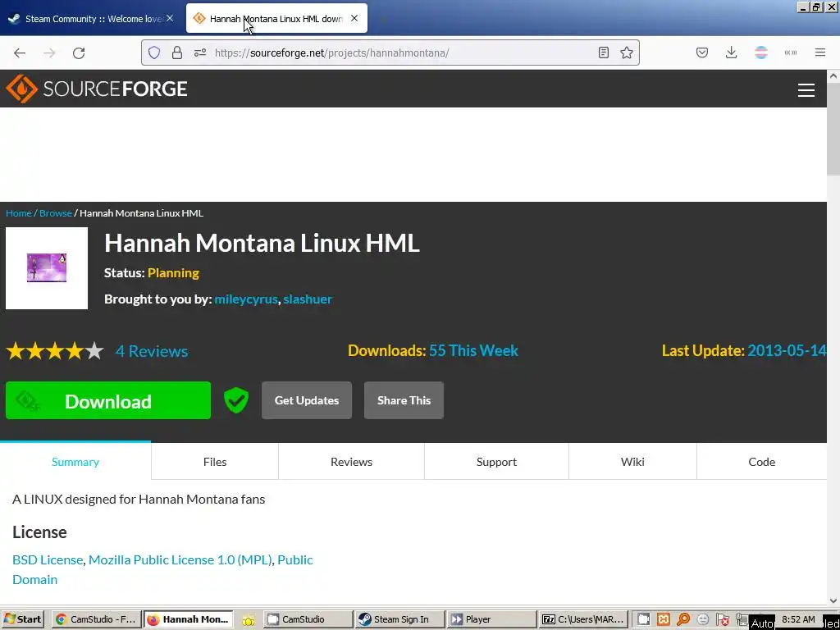Open the Windows Start menu

click(23, 619)
